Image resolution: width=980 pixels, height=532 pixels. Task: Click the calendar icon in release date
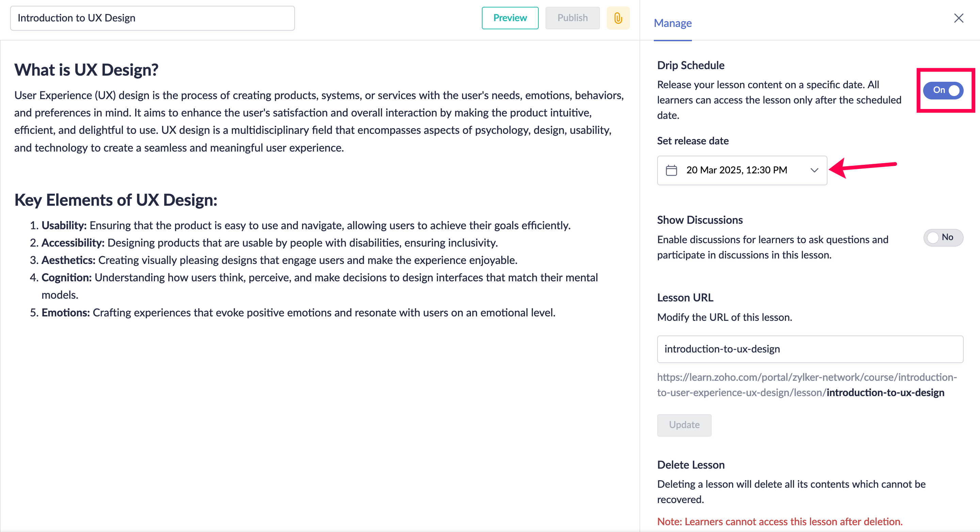(x=671, y=170)
